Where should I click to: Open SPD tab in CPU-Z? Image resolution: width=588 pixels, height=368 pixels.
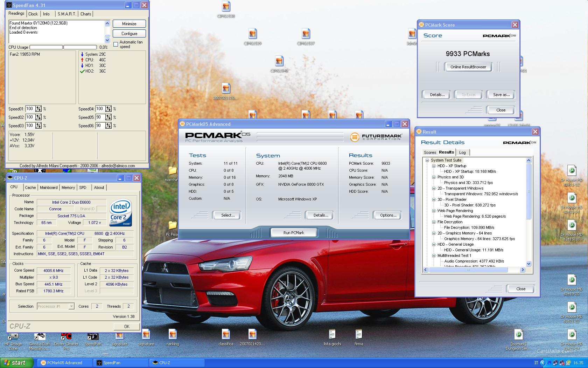[x=83, y=188]
